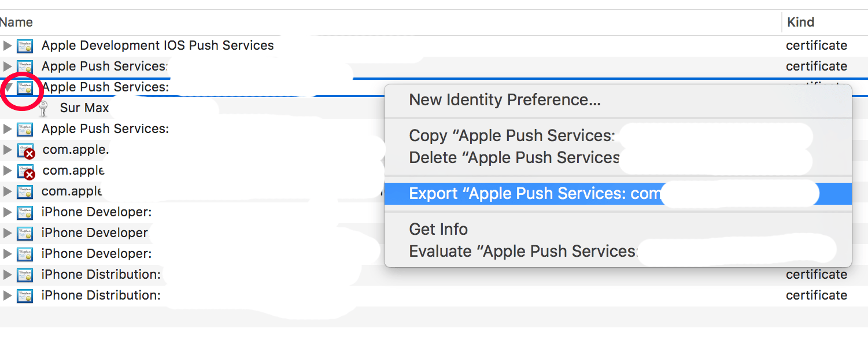Click the first iPhone Distribution certificate icon
This screenshot has width=868, height=347.
[x=25, y=275]
